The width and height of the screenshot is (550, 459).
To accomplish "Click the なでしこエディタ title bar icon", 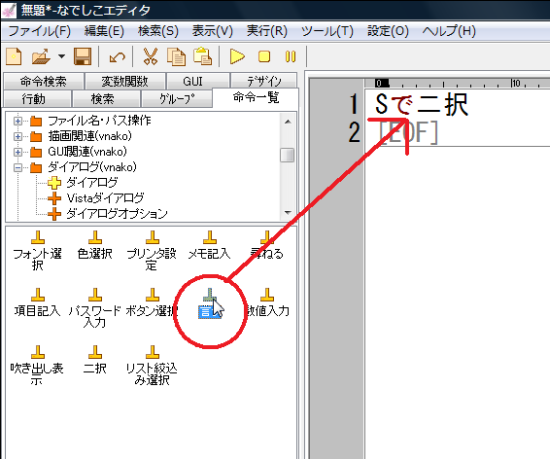I will (x=9, y=10).
